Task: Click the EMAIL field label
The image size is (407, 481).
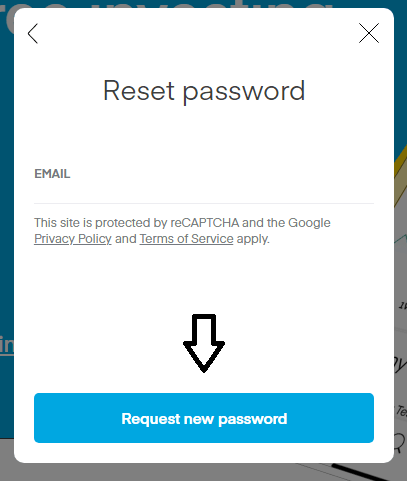Action: (x=52, y=174)
